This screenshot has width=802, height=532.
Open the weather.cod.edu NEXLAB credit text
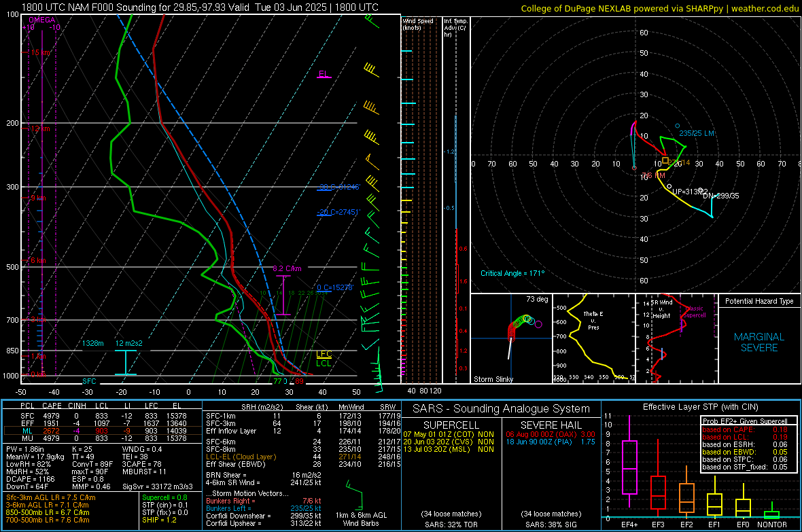click(659, 8)
